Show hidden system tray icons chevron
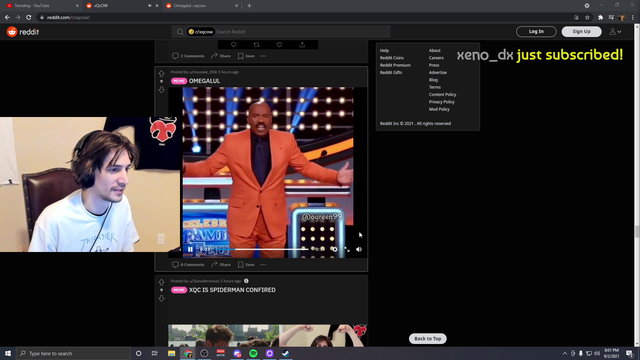 tap(565, 353)
